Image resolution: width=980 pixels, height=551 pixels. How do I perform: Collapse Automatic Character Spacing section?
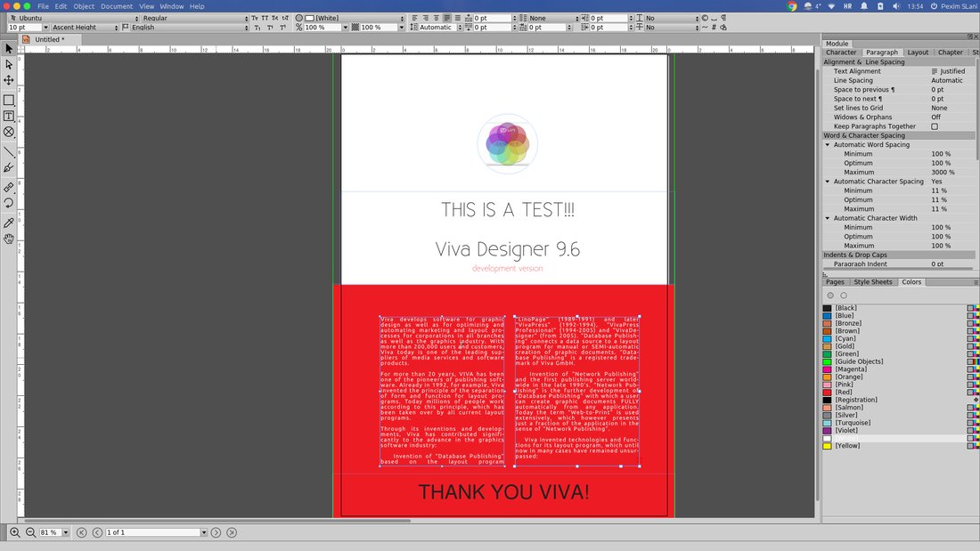coord(828,182)
